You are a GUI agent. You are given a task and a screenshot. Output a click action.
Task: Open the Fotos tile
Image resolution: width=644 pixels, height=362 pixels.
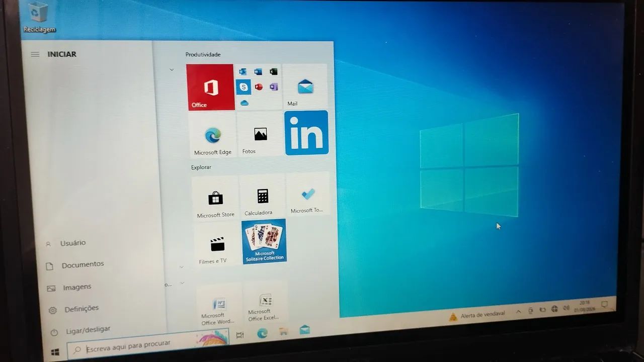click(260, 134)
